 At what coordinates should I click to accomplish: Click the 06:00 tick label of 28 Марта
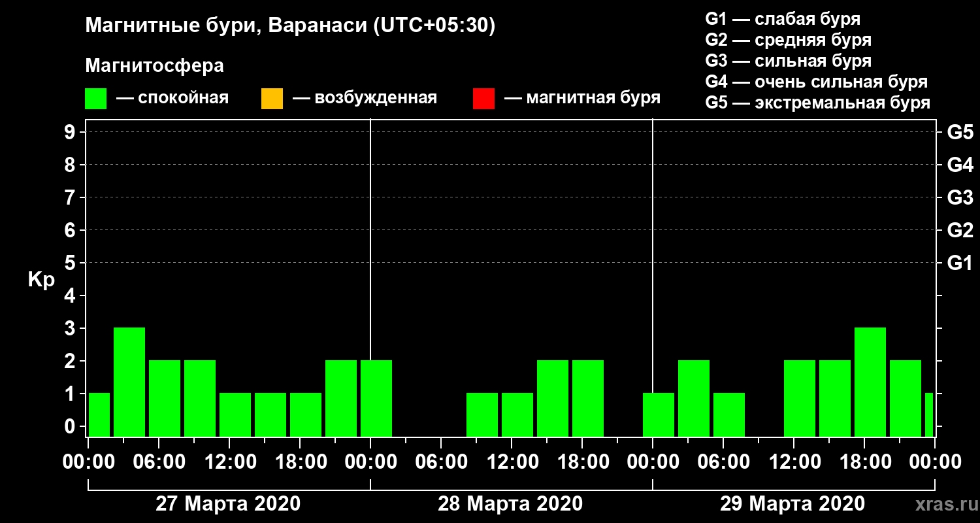(x=441, y=462)
